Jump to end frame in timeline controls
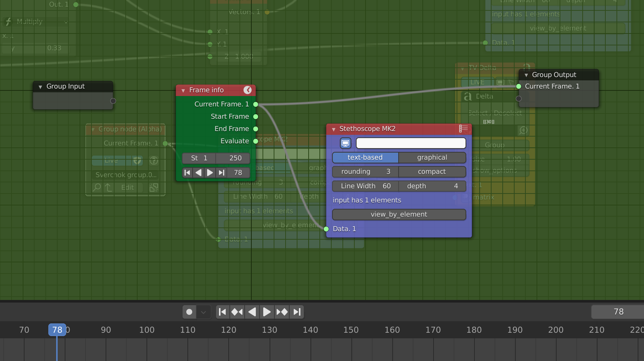644x361 pixels. coord(297,312)
